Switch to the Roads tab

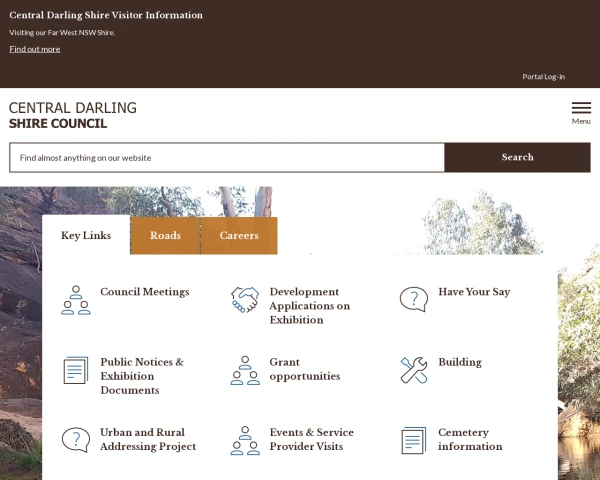pos(165,235)
